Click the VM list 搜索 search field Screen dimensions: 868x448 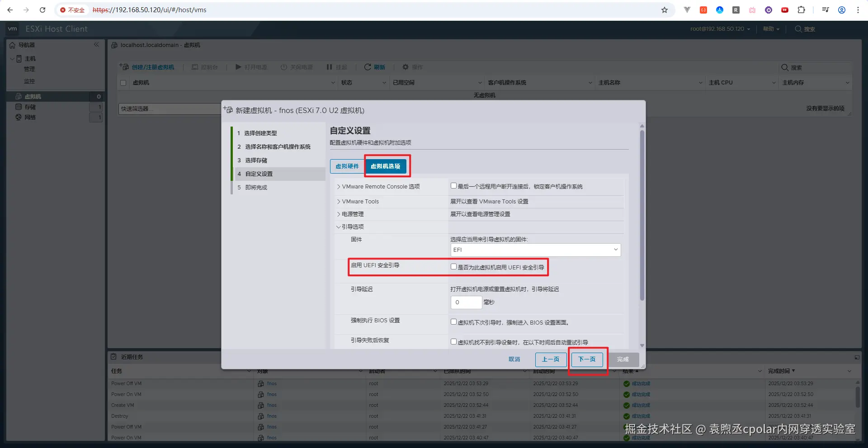[x=816, y=67]
